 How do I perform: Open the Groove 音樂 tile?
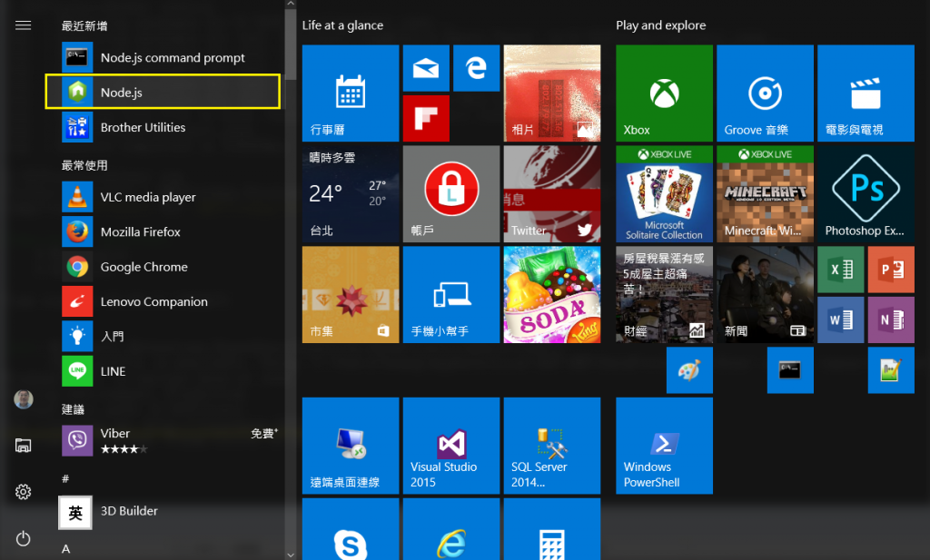765,93
